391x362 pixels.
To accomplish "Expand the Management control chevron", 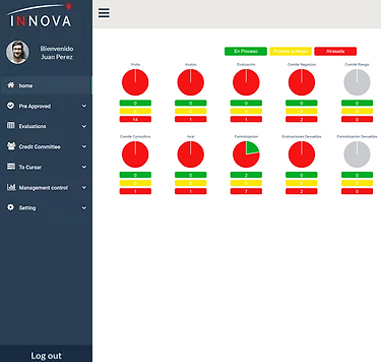I will (x=84, y=187).
